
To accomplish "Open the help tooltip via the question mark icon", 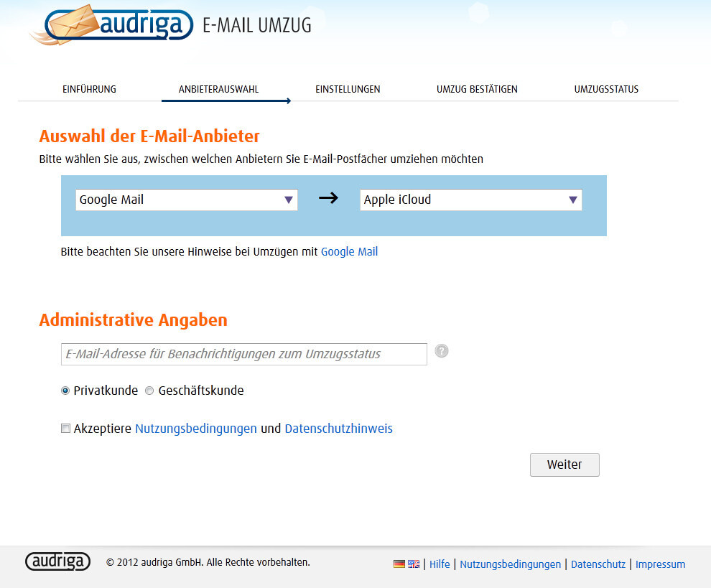I will (x=441, y=351).
